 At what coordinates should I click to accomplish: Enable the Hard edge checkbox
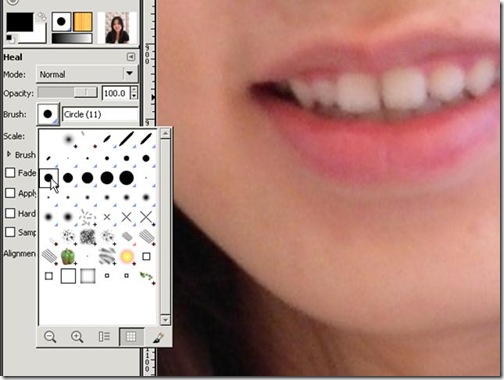pos(10,213)
